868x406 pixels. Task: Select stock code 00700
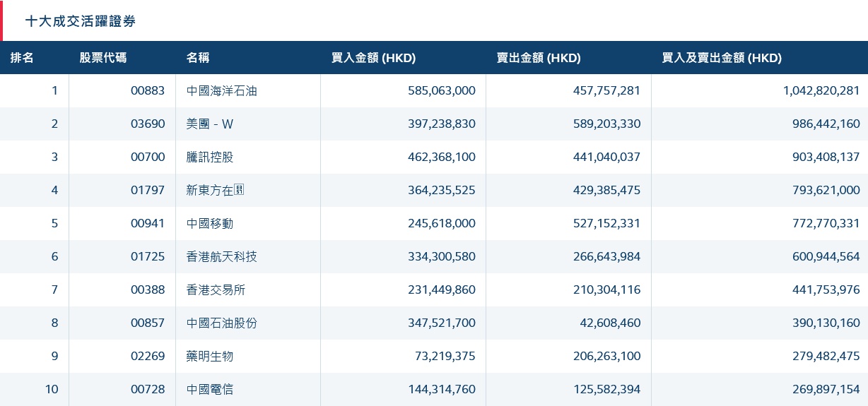pos(148,157)
